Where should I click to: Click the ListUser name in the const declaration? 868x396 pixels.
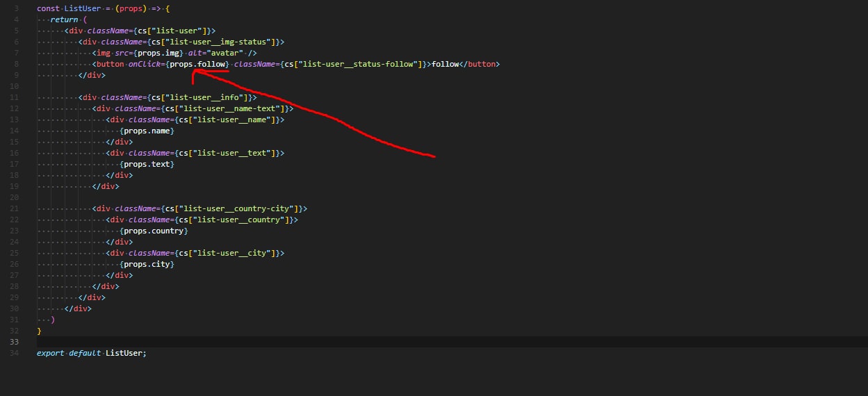click(x=83, y=8)
